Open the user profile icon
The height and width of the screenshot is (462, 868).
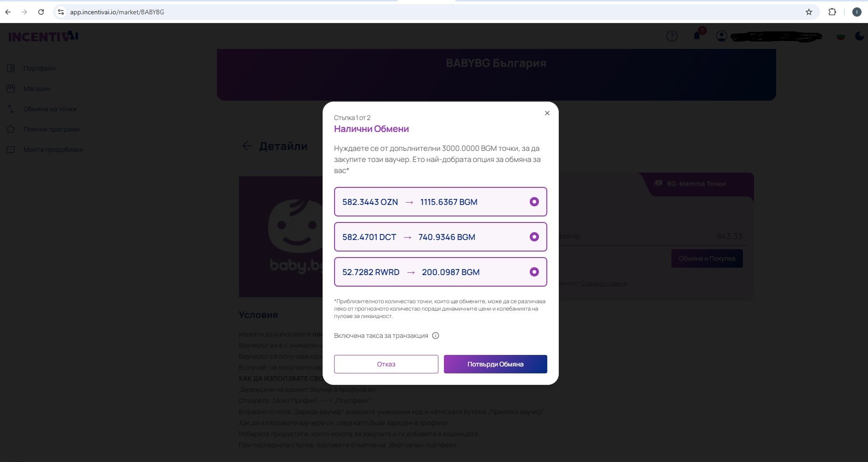point(721,36)
